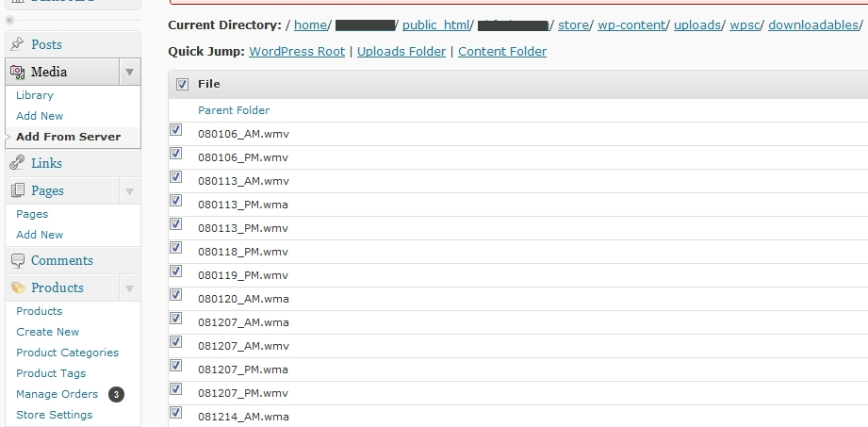The height and width of the screenshot is (427, 868).
Task: Open Media Library submenu item
Action: [x=35, y=95]
